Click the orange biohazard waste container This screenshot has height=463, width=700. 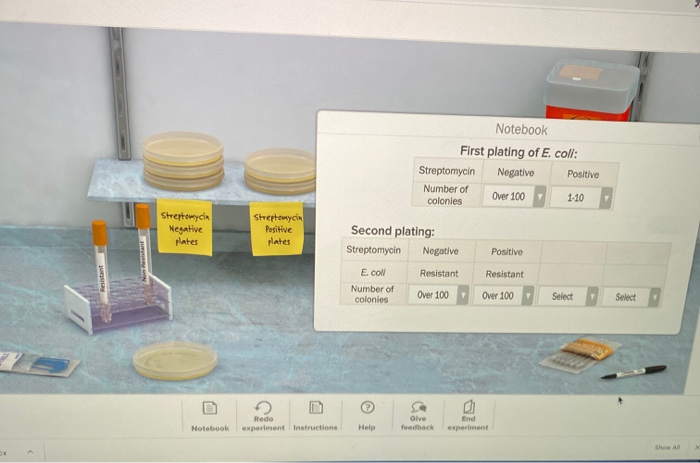pyautogui.click(x=592, y=91)
